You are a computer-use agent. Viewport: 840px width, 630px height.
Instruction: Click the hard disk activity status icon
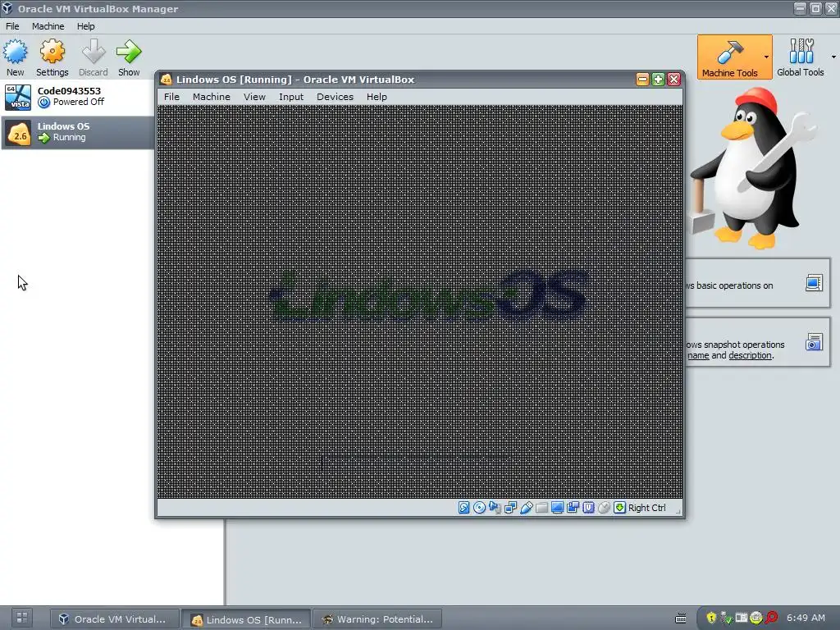pyautogui.click(x=464, y=507)
